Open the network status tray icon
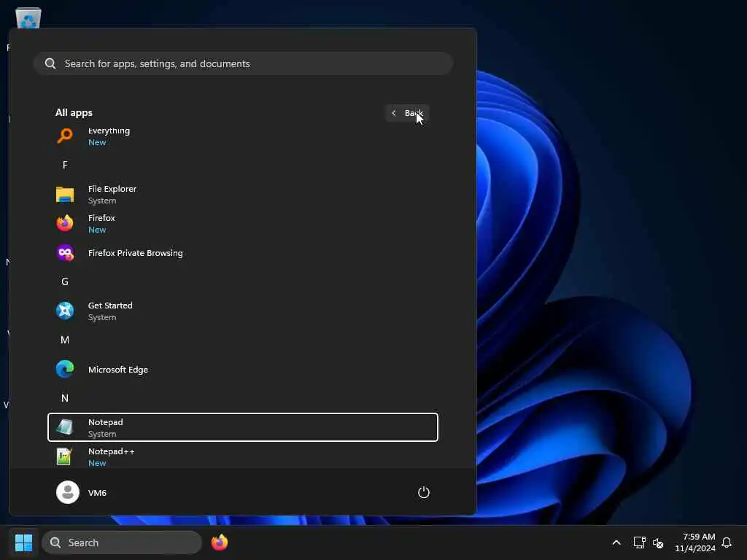The image size is (747, 560). point(639,542)
